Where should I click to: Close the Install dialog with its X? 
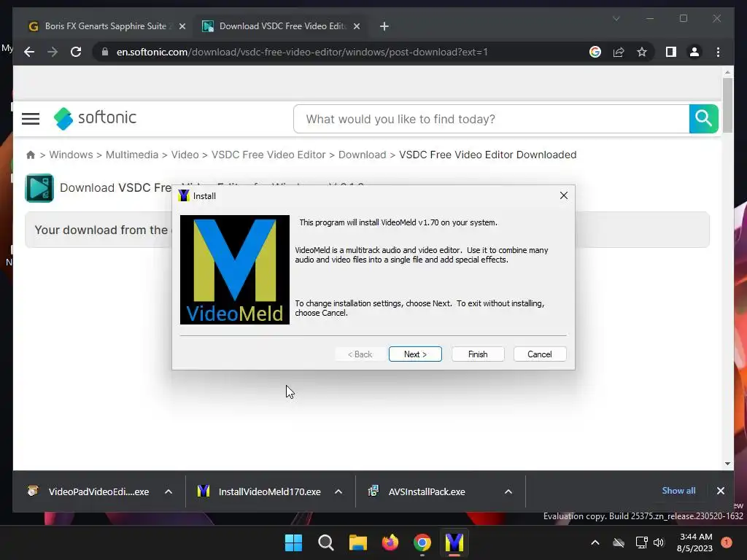click(x=564, y=195)
